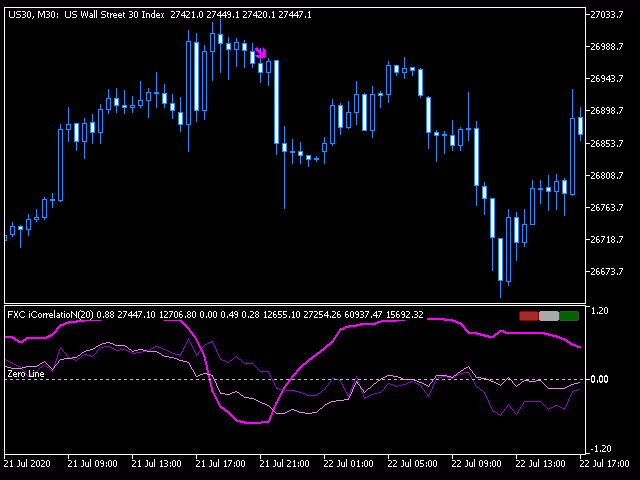Viewport: 640px width, 480px height.
Task: Click the green indicator button
Action: click(x=569, y=316)
